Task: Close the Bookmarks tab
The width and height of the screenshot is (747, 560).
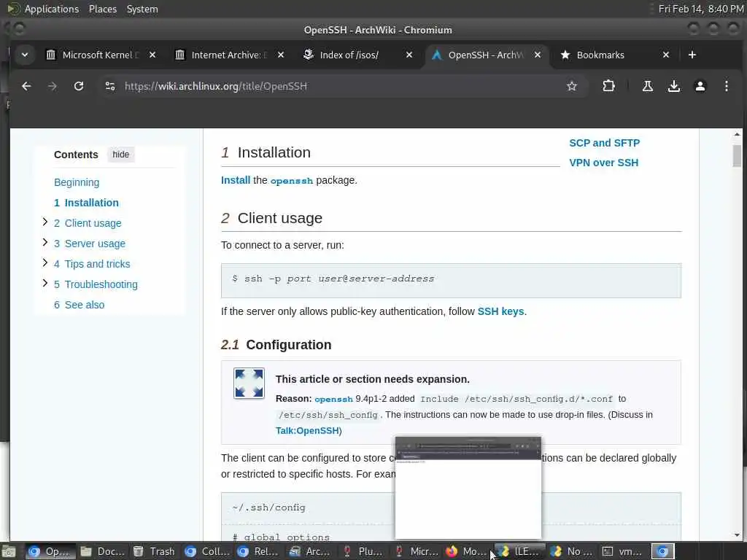Action: (x=666, y=55)
